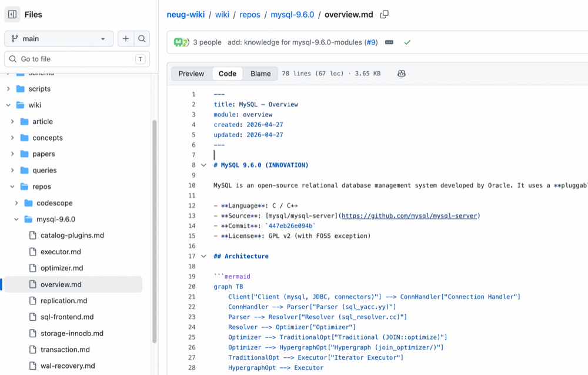Open the repos breadcrumb link

[x=250, y=15]
